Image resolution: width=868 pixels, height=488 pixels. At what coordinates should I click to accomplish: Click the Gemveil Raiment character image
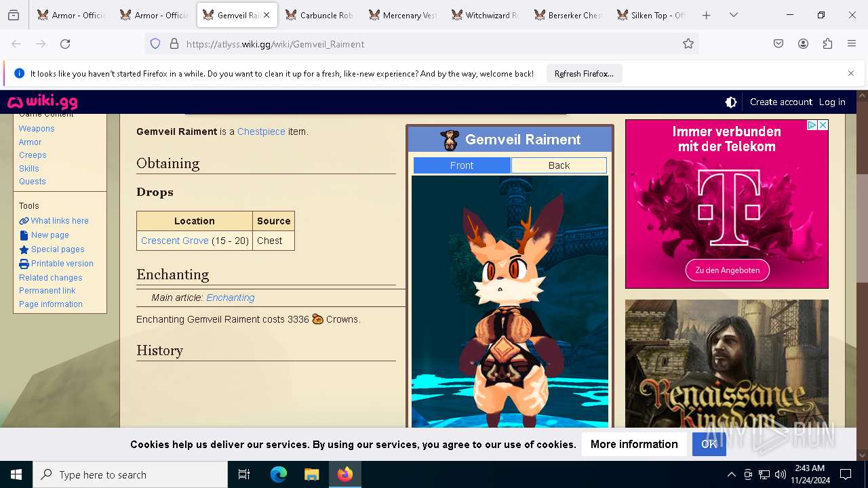pyautogui.click(x=510, y=302)
